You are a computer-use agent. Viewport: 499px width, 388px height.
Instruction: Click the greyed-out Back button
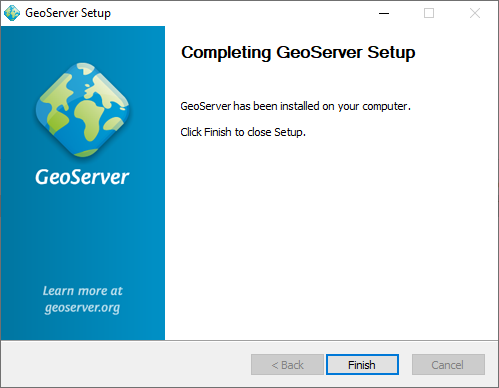coord(287,365)
